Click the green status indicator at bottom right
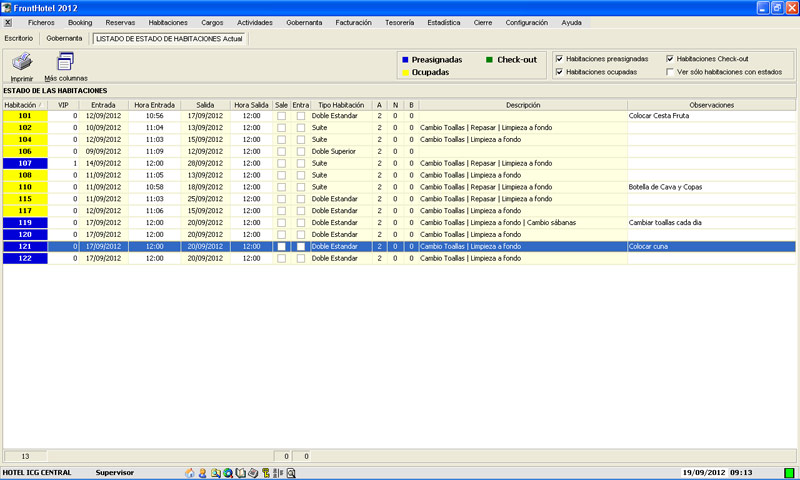Viewport: 800px width, 480px height. [789, 472]
